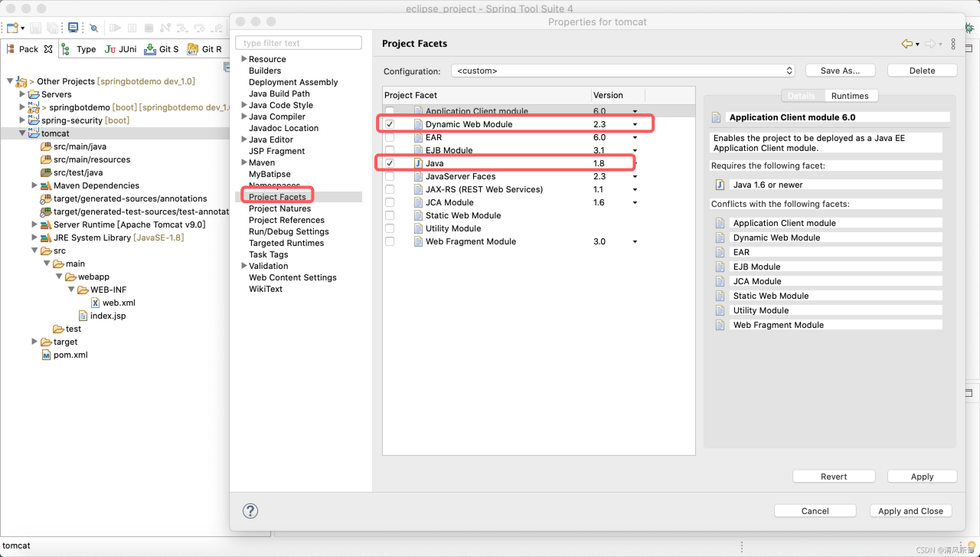This screenshot has height=557, width=980.
Task: Open the Console monitor toolbar icon
Action: pyautogui.click(x=73, y=28)
